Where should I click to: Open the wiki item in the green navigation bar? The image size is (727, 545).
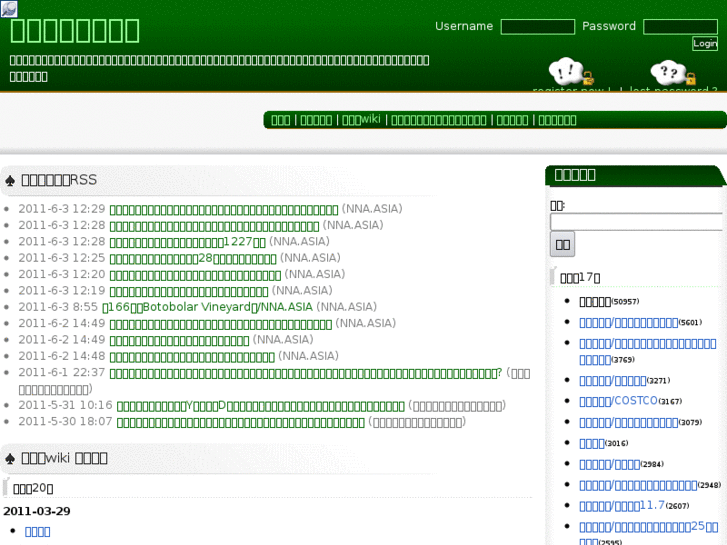tap(361, 120)
